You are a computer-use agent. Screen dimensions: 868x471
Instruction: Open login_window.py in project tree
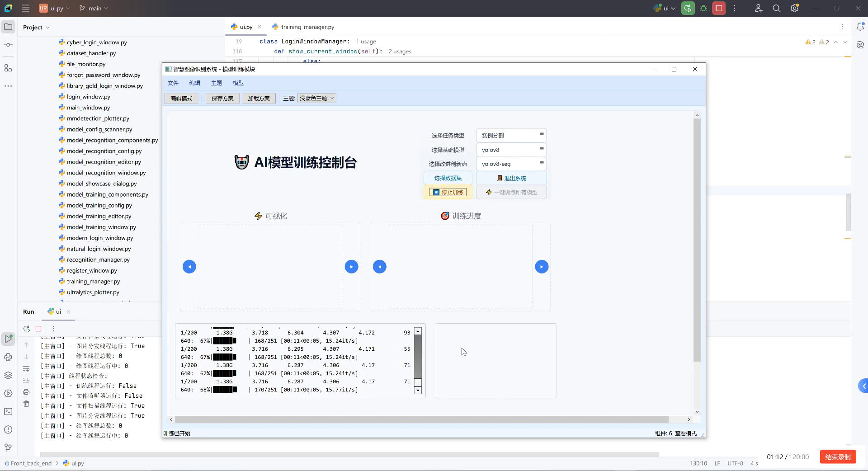point(88,97)
